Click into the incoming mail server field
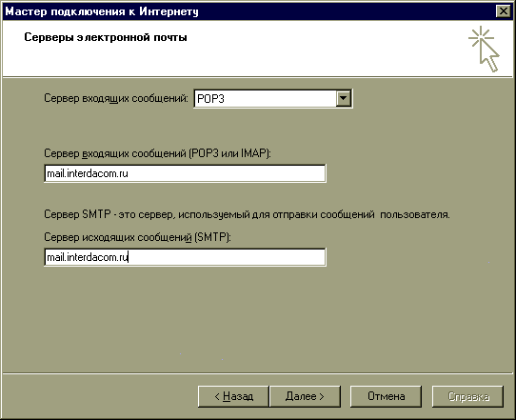The image size is (516, 420). click(x=185, y=173)
